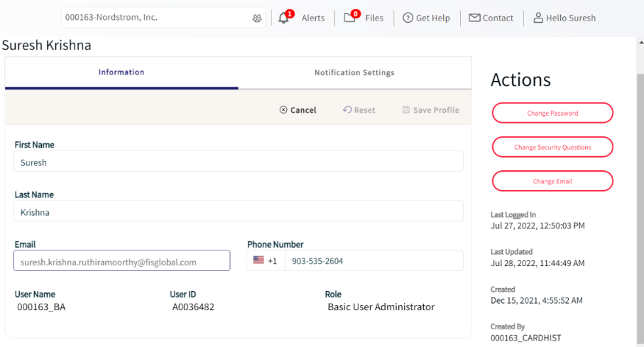Open the 000163-Nordstrom, Inc. company selector
Screen dimensions: 644x347
point(163,18)
